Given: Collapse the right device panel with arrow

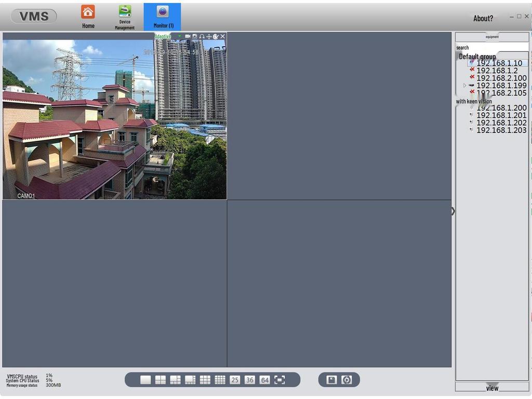Looking at the screenshot, I should pos(453,211).
